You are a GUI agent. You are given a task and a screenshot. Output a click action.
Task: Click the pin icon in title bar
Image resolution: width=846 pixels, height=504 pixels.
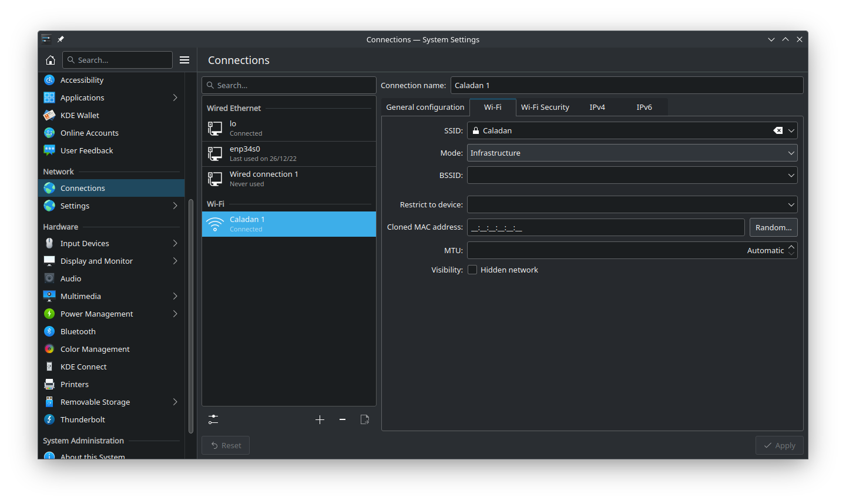[x=61, y=39]
